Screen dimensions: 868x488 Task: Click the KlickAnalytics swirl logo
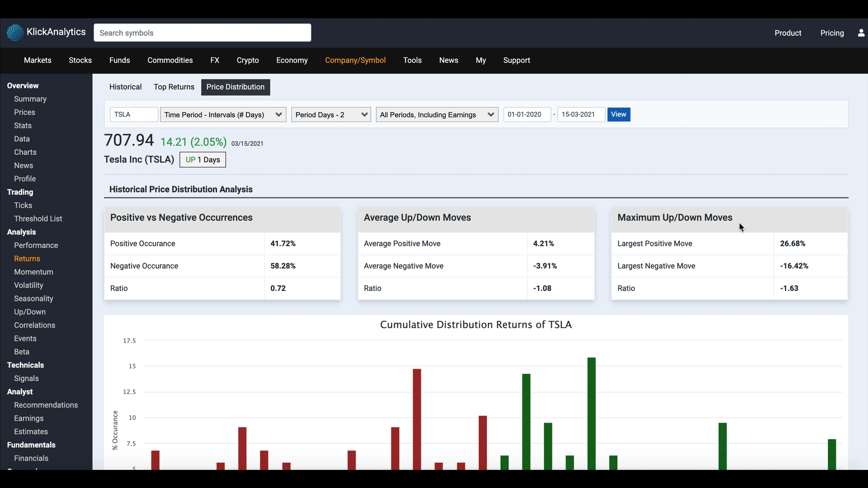coord(15,33)
